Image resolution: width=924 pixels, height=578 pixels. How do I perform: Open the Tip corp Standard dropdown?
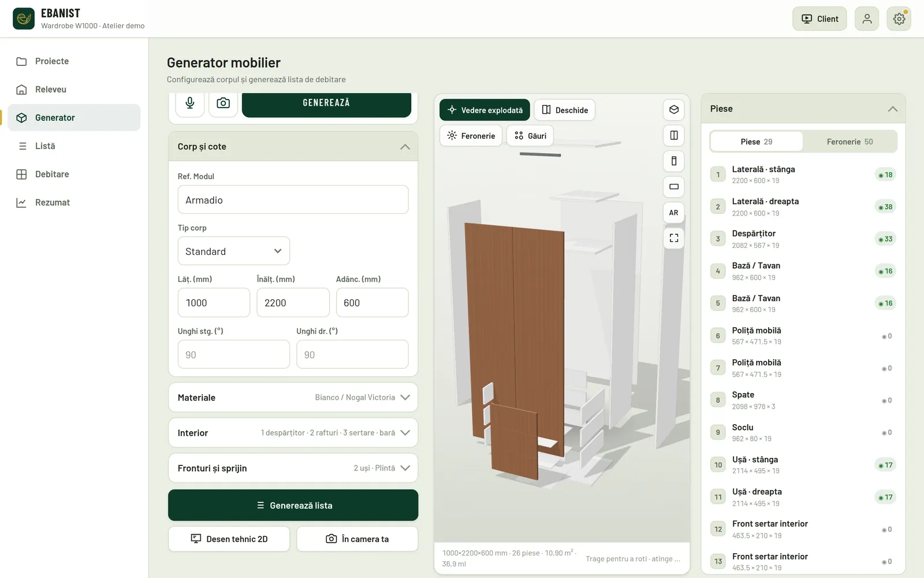(x=233, y=251)
